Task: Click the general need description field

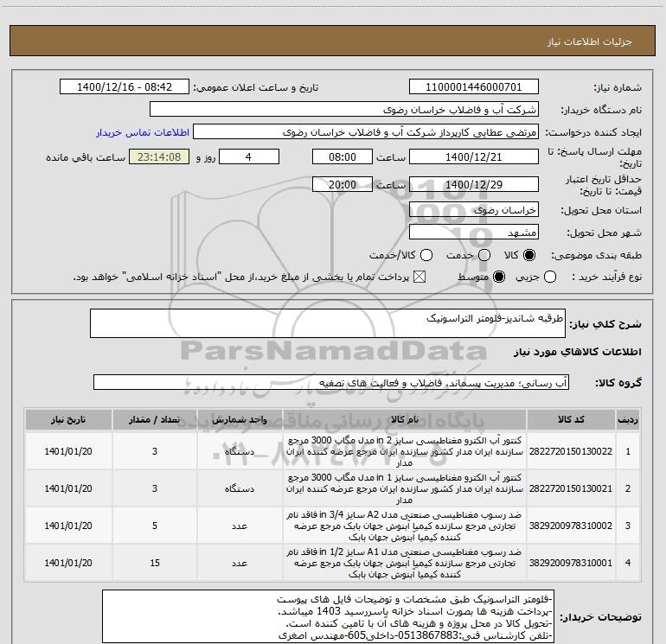Action: coord(328,323)
